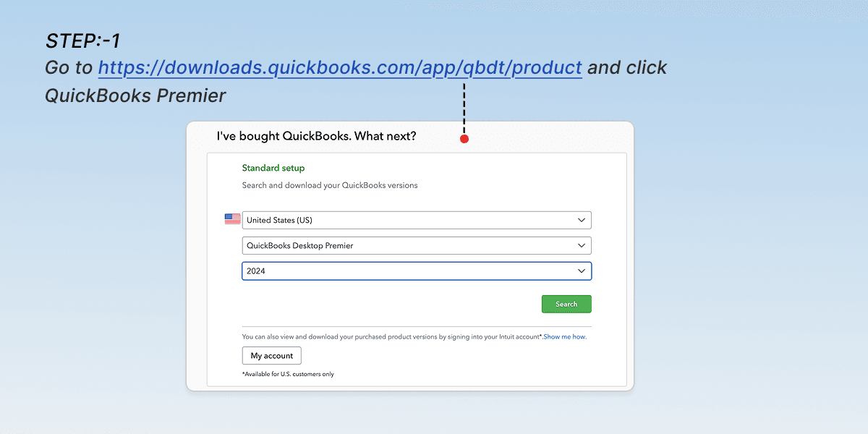
Task: Follow the 'Show me how' link
Action: [565, 337]
